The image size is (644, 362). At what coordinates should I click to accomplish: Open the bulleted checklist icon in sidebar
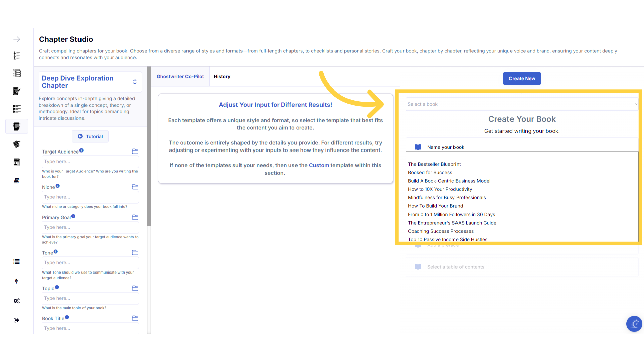17,109
